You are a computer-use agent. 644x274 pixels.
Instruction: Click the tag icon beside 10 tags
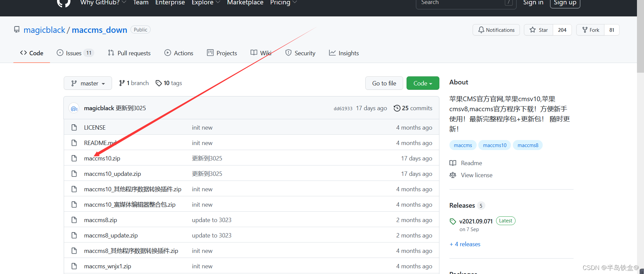159,83
